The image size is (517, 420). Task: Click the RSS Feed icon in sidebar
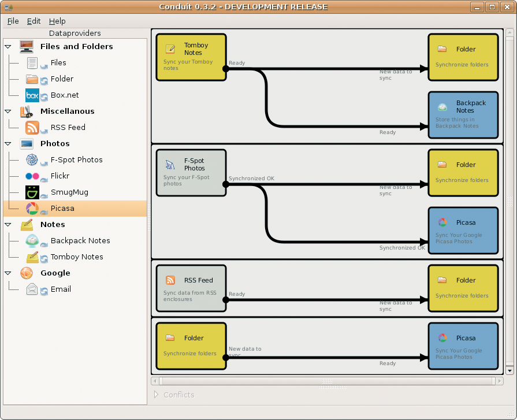[x=32, y=128]
